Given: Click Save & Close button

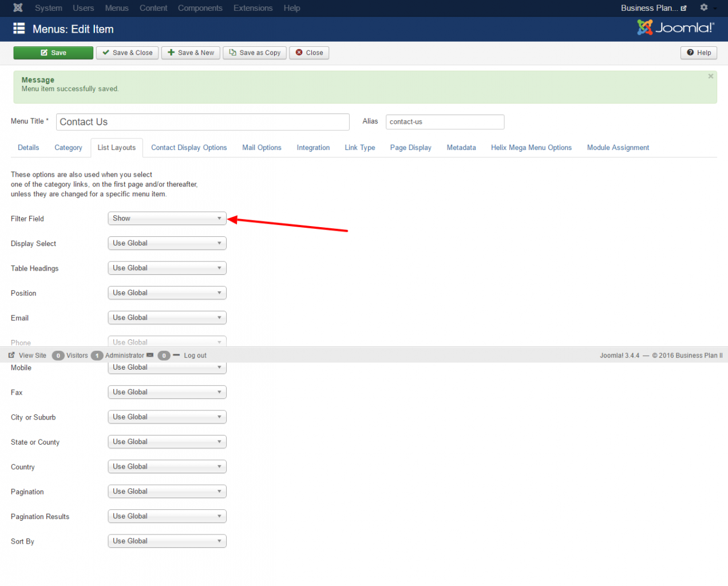Looking at the screenshot, I should click(127, 53).
